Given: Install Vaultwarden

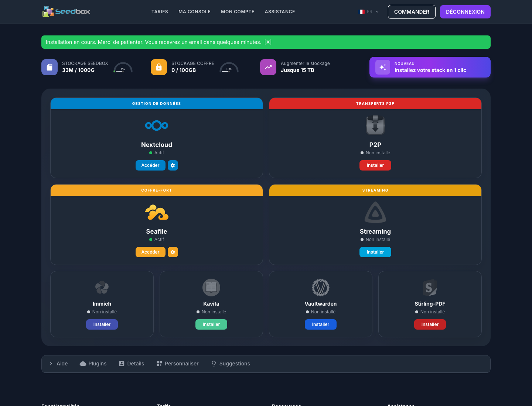Looking at the screenshot, I should point(321,324).
